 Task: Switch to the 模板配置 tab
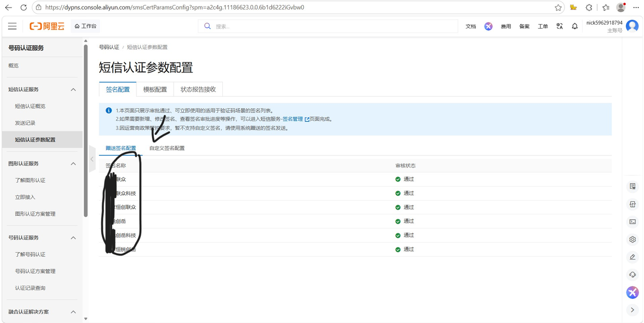(155, 89)
